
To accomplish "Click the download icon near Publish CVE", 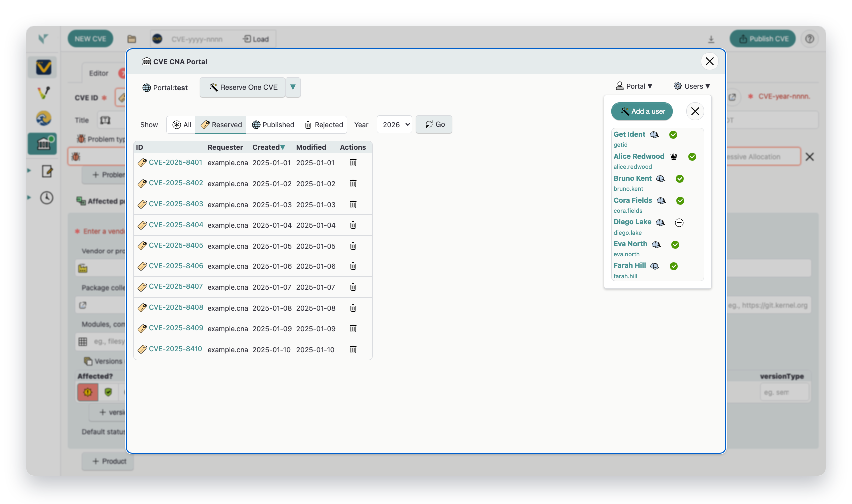I will tap(711, 38).
